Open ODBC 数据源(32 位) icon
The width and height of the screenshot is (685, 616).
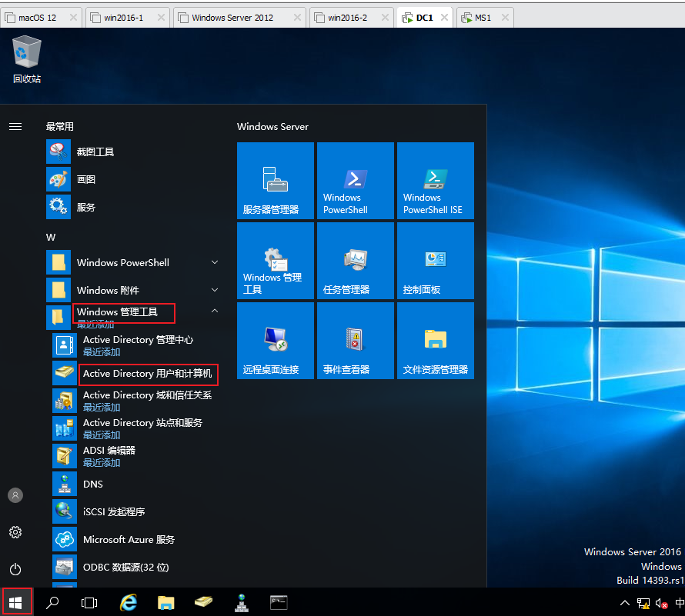pos(65,567)
